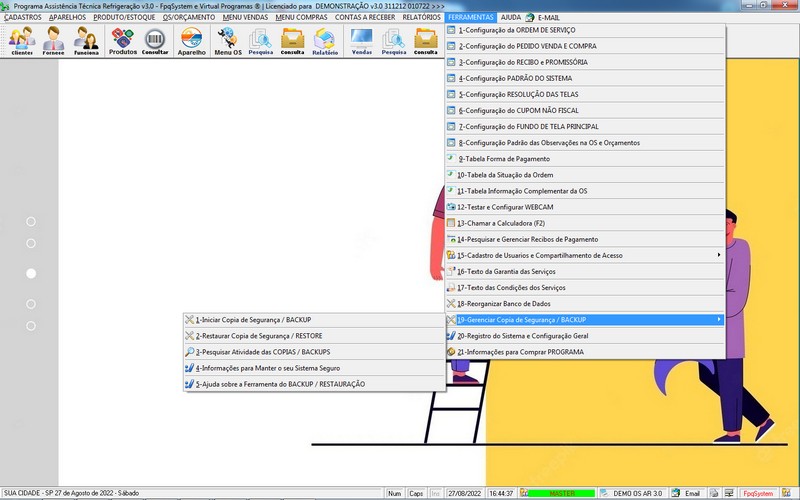Choose 3-Configuração do RECIBO e PROMISSÓRIA

[x=585, y=62]
